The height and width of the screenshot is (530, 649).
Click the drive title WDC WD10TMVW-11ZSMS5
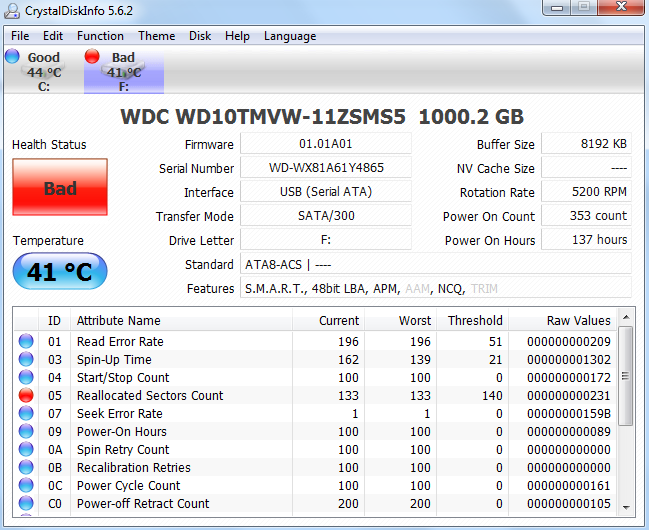(263, 117)
